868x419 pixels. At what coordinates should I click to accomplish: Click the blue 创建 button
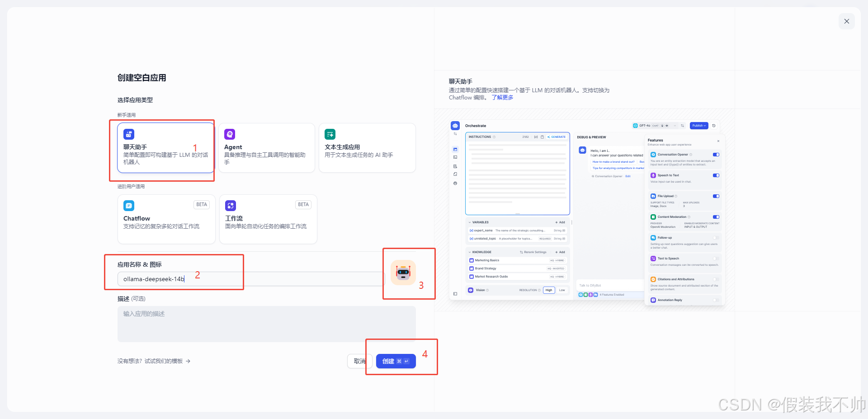(396, 361)
